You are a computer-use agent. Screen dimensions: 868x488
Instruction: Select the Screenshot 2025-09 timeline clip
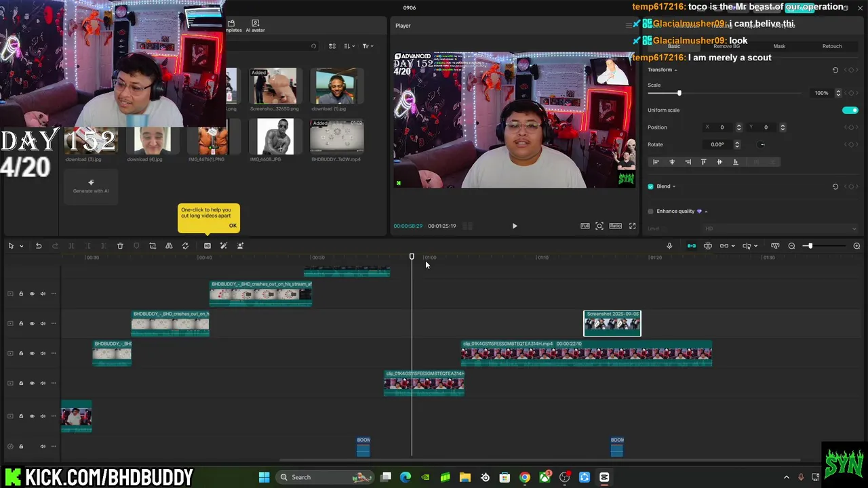[x=612, y=323]
